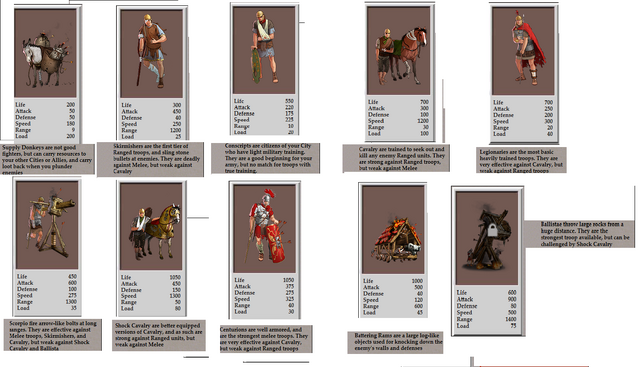Viewport: 640px width, 367px height.
Task: Select the Centurion with red shield
Action: (264, 229)
